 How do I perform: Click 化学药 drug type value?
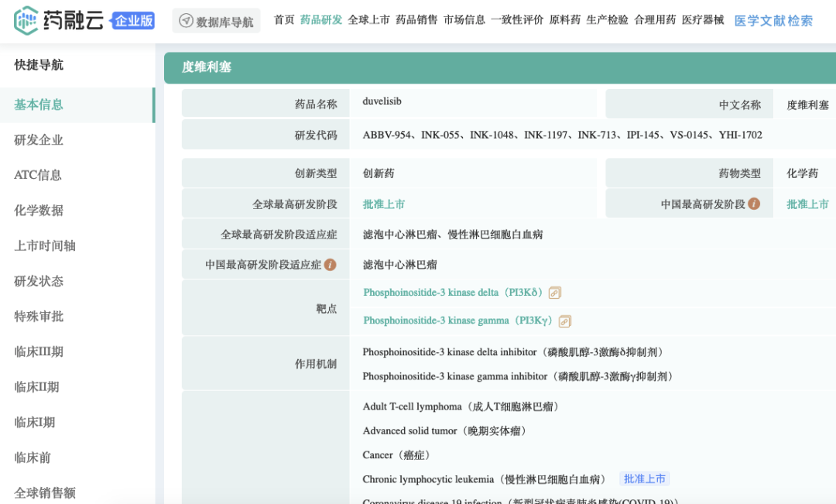point(803,173)
